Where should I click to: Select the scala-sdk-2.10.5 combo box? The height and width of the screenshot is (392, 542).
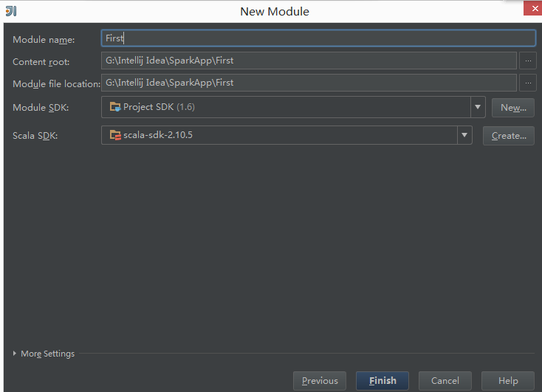point(287,135)
